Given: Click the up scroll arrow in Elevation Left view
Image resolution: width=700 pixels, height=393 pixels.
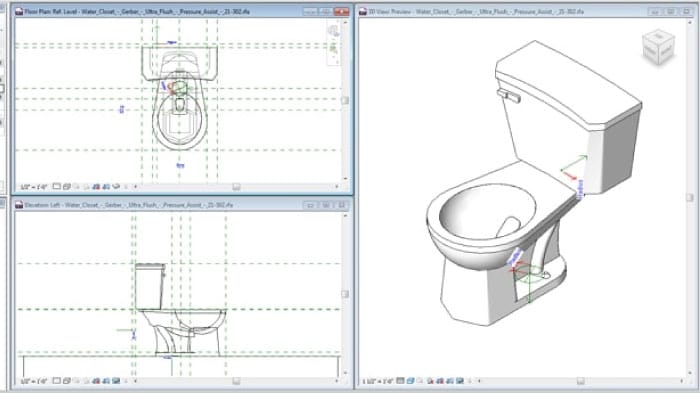Looking at the screenshot, I should point(345,216).
